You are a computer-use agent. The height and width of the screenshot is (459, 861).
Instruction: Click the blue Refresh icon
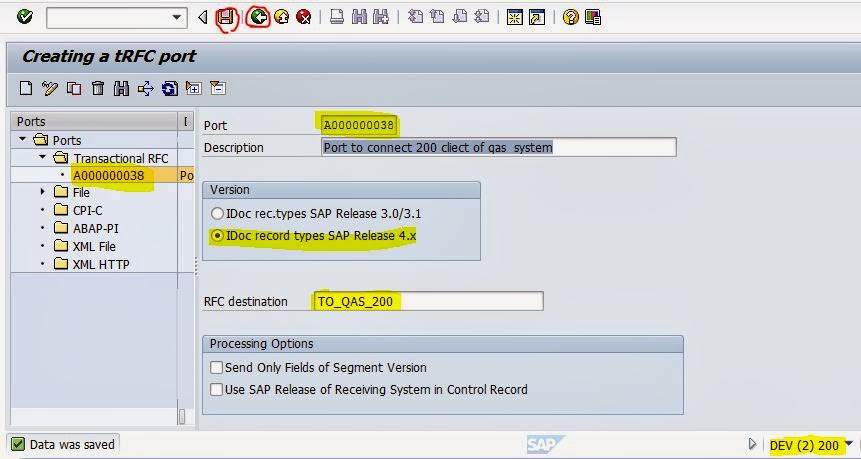tap(170, 88)
